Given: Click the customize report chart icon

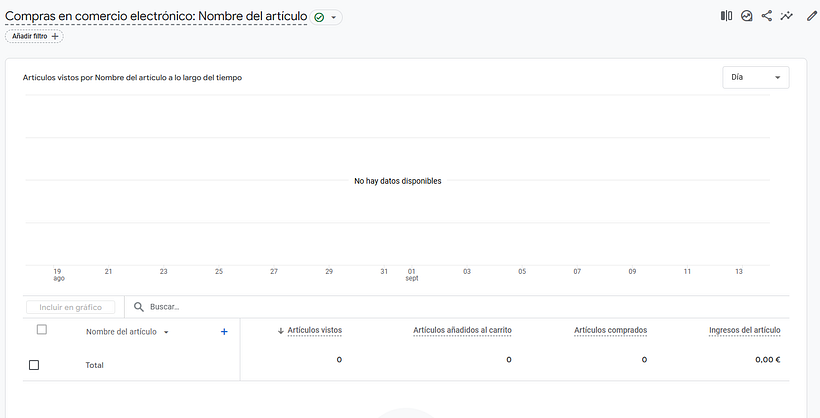Looking at the screenshot, I should pyautogui.click(x=747, y=16).
